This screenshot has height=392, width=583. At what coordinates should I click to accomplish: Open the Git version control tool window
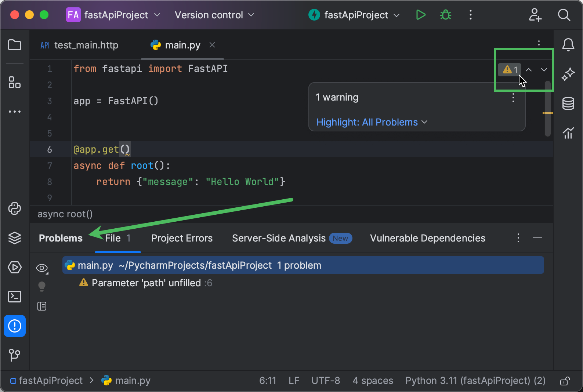tap(15, 355)
